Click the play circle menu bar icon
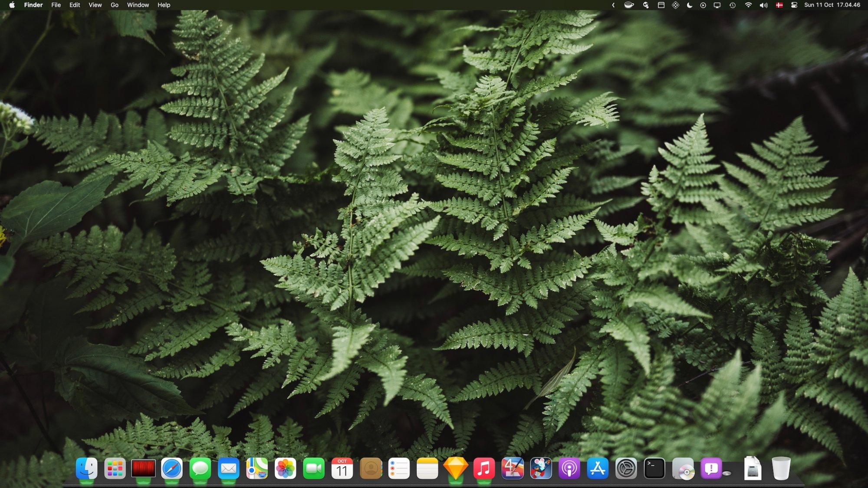 coord(703,5)
